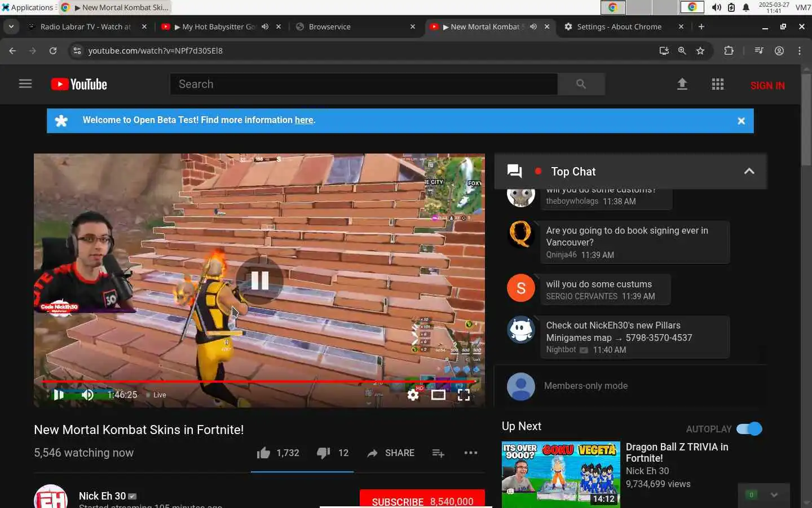The width and height of the screenshot is (812, 508).
Task: Open the Dragon Ball Z video thumbnail
Action: (561, 474)
